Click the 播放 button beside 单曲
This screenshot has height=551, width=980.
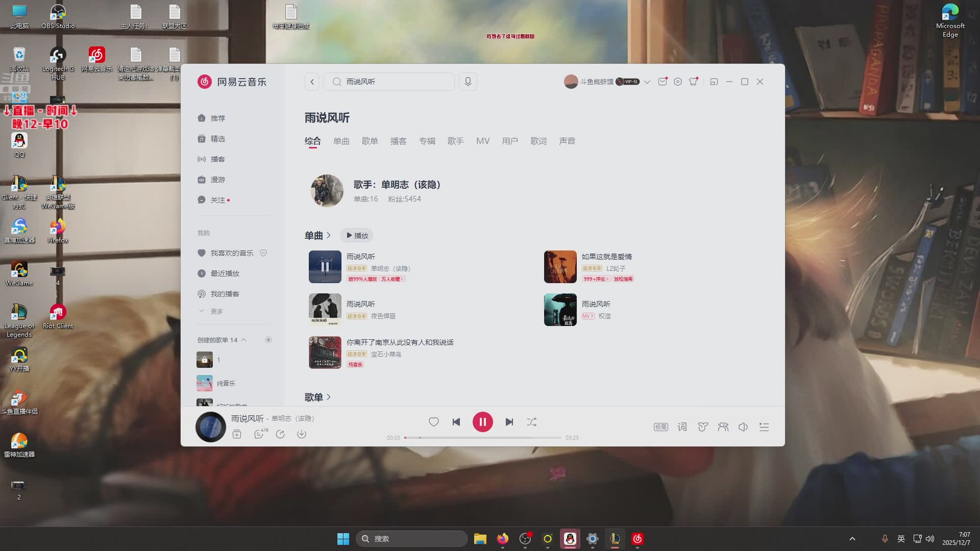pos(357,236)
